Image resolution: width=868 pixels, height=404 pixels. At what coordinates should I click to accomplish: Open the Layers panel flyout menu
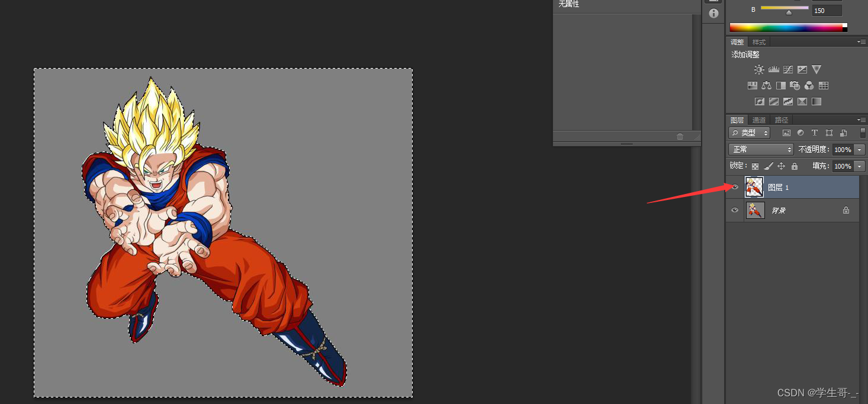coord(861,120)
